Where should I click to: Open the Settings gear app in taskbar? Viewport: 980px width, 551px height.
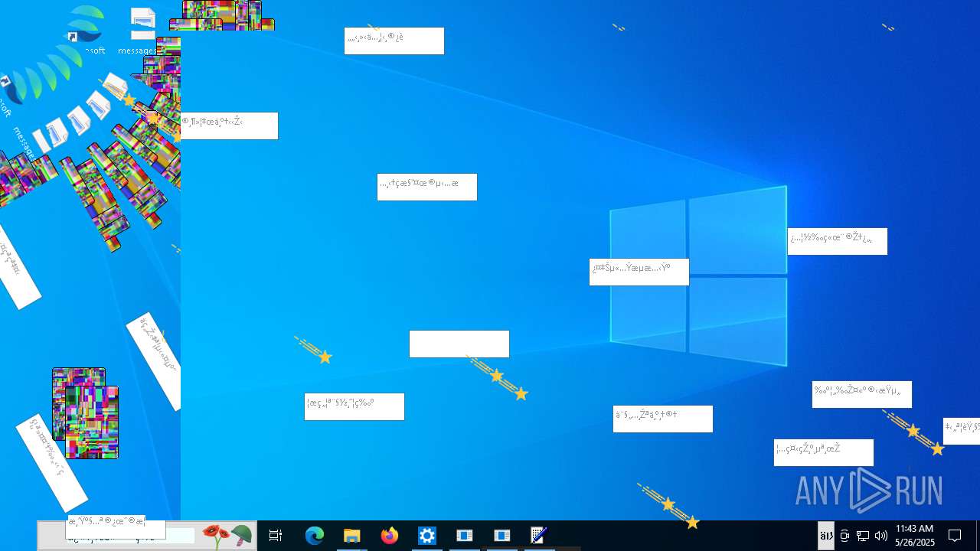(x=427, y=536)
